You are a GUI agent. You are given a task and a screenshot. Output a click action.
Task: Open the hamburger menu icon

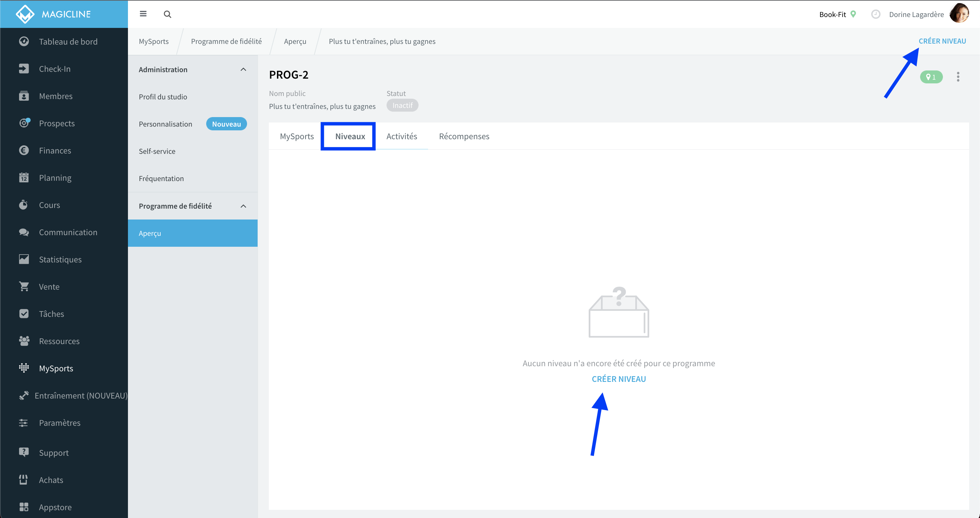tap(143, 14)
